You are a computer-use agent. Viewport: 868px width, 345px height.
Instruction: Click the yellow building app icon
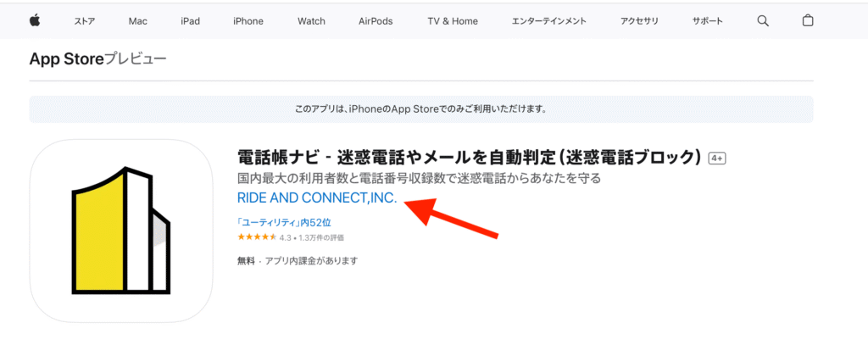121,231
